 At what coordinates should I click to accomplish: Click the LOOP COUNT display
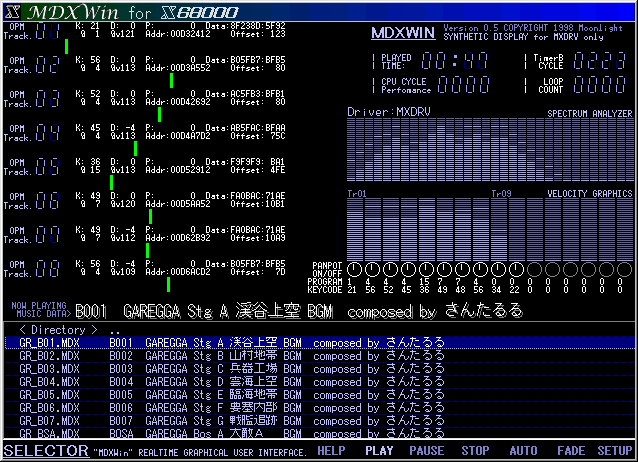pyautogui.click(x=600, y=85)
